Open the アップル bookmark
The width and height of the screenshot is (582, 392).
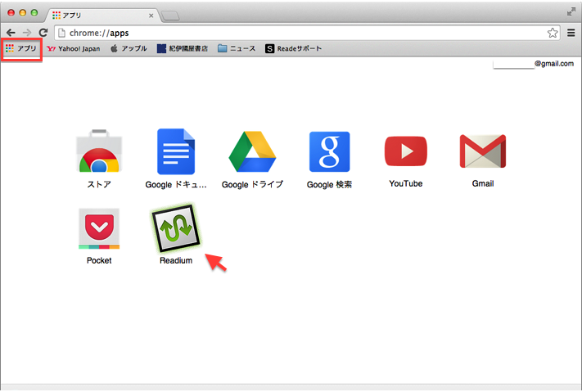pos(129,48)
